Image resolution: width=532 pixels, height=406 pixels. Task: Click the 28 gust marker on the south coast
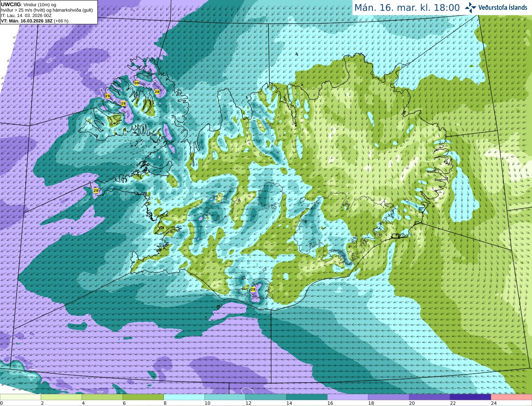click(253, 289)
